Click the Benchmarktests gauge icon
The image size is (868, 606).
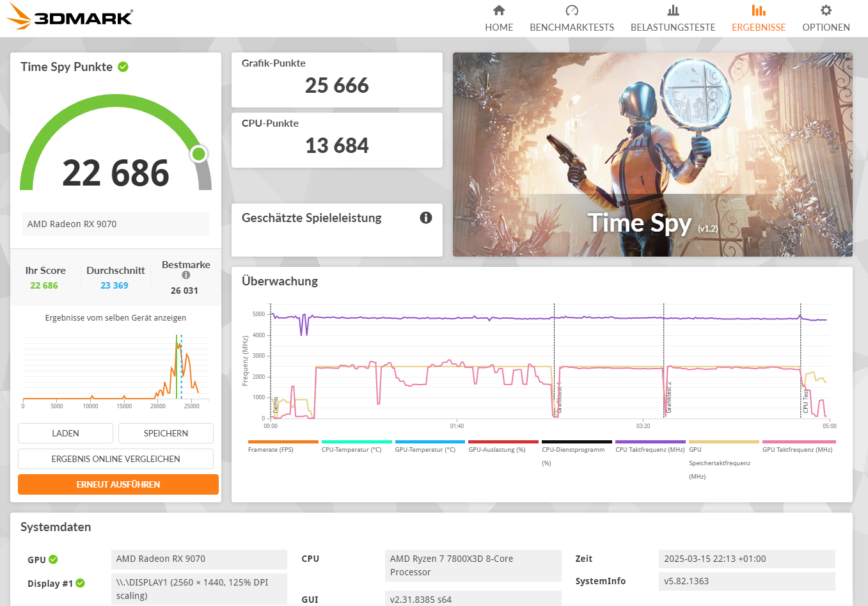[572, 10]
